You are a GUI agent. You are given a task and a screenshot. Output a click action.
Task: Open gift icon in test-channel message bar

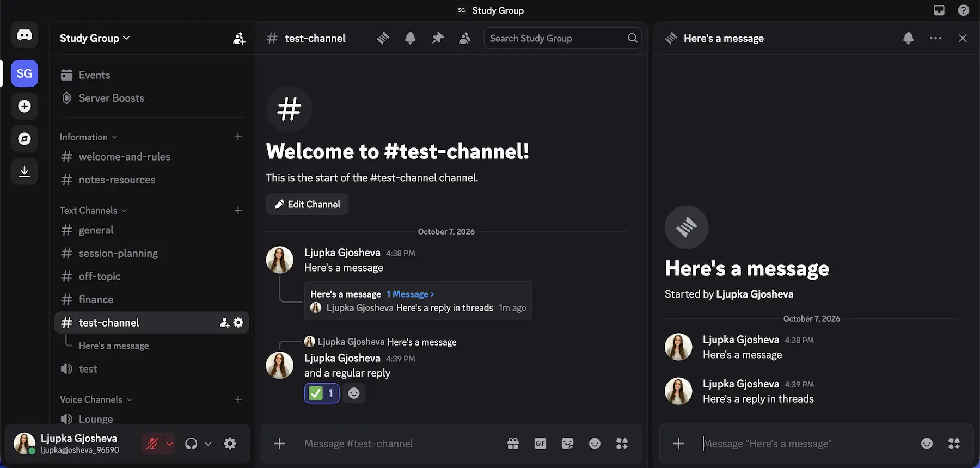[x=513, y=444]
